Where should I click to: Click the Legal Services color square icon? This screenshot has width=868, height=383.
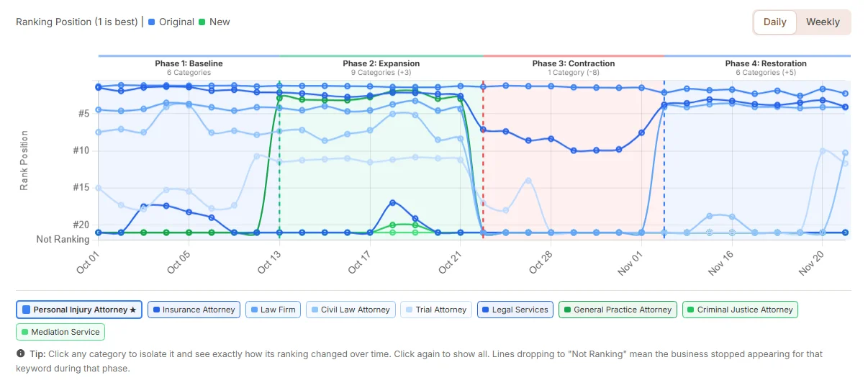point(487,310)
